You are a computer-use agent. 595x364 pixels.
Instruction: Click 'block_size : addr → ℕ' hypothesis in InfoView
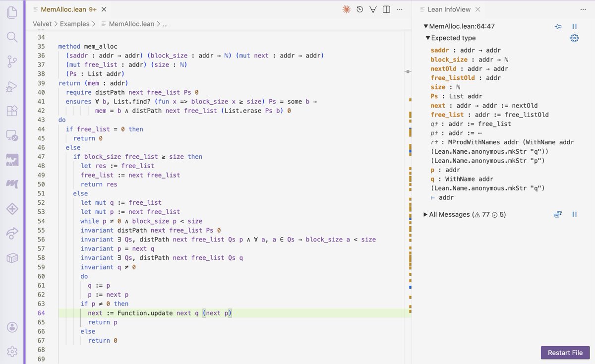[469, 60]
